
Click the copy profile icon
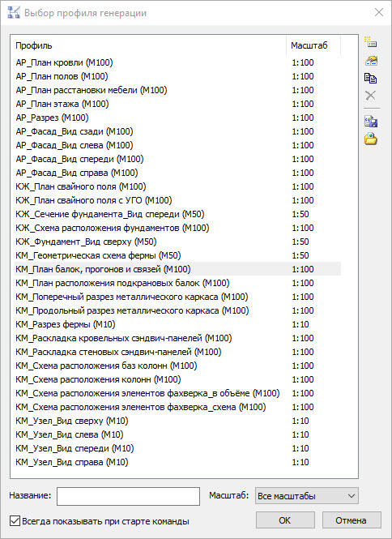371,79
